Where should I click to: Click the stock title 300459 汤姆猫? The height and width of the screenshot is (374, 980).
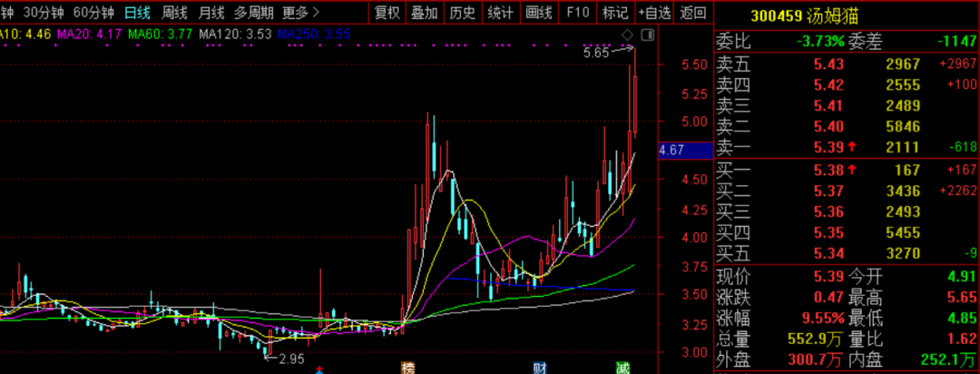tap(804, 17)
